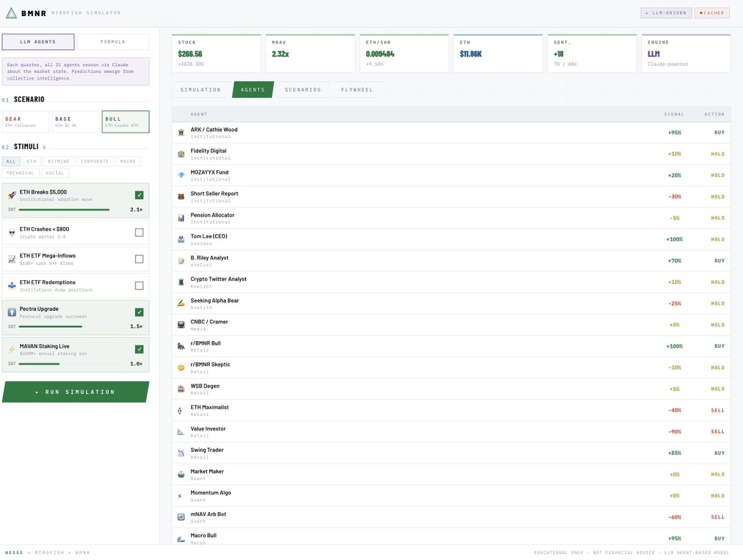Filter stimuli by ALL

pos(11,162)
